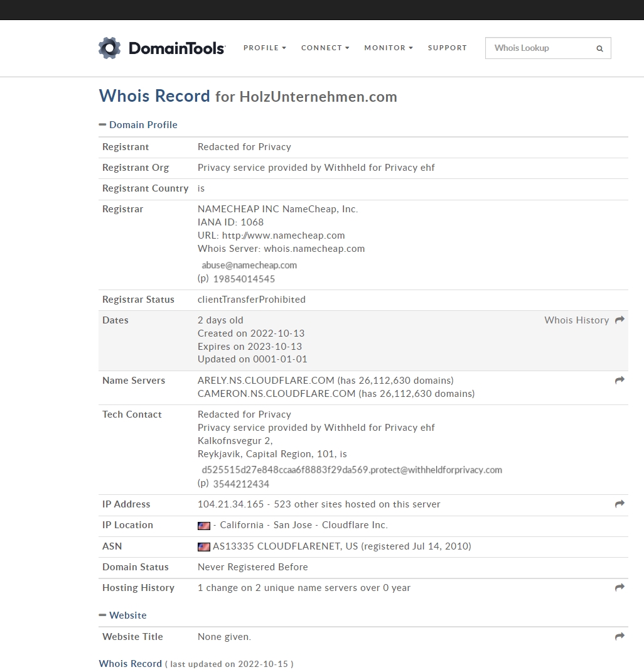
Task: Open the Profile dropdown menu
Action: point(265,48)
